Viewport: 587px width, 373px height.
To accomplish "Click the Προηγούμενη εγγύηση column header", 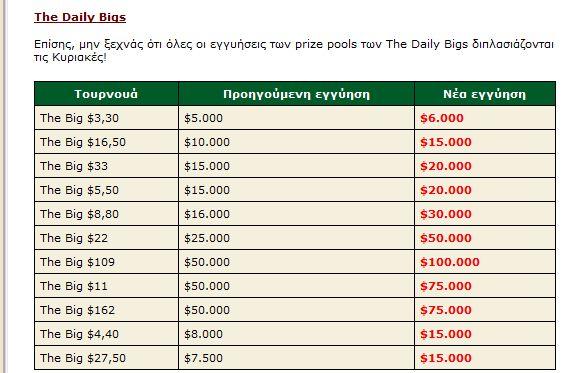I will click(x=296, y=94).
